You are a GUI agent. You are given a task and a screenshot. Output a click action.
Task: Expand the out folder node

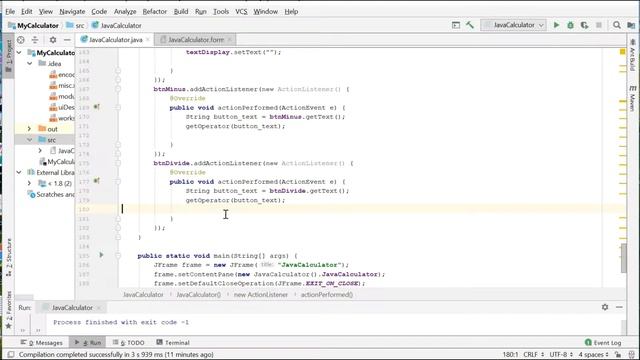30,129
